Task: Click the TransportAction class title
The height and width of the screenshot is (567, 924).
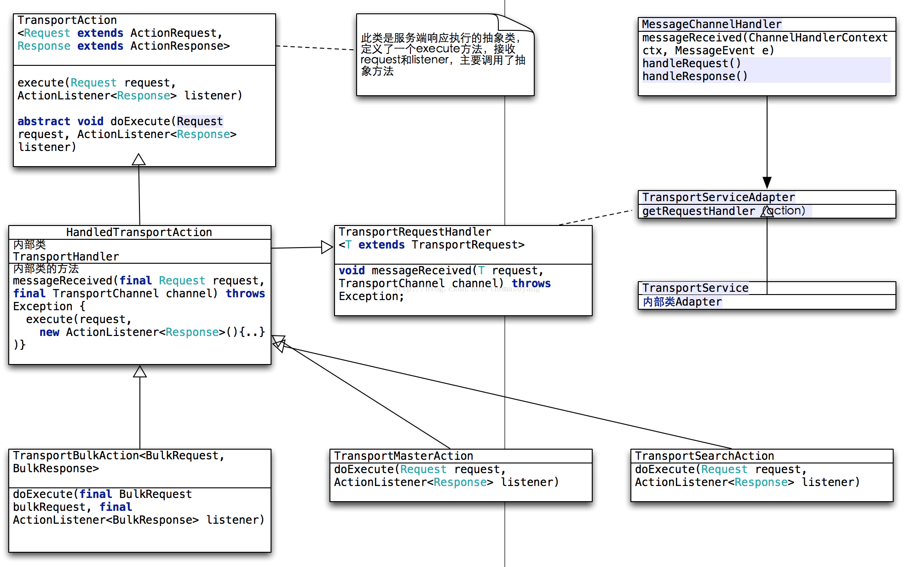Action: pos(67,20)
